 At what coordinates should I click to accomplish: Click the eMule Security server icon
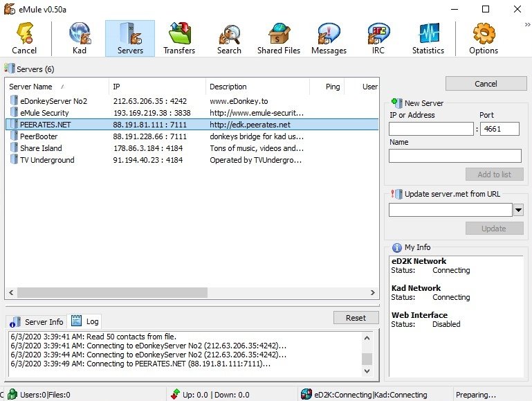point(14,112)
